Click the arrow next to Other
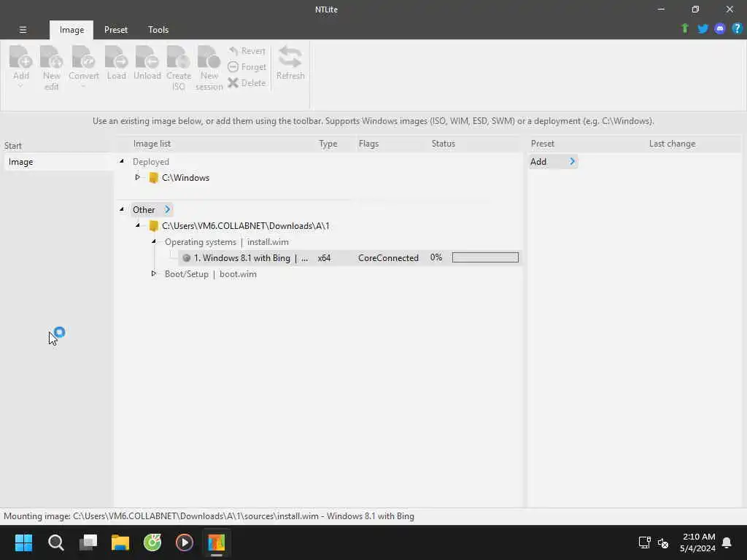 coord(167,209)
